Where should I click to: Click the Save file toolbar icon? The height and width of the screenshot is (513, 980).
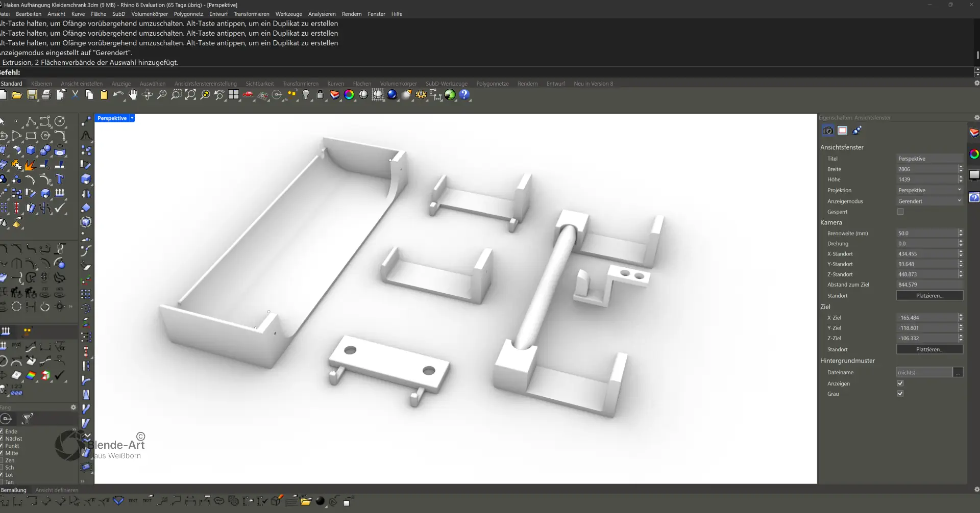[x=32, y=95]
